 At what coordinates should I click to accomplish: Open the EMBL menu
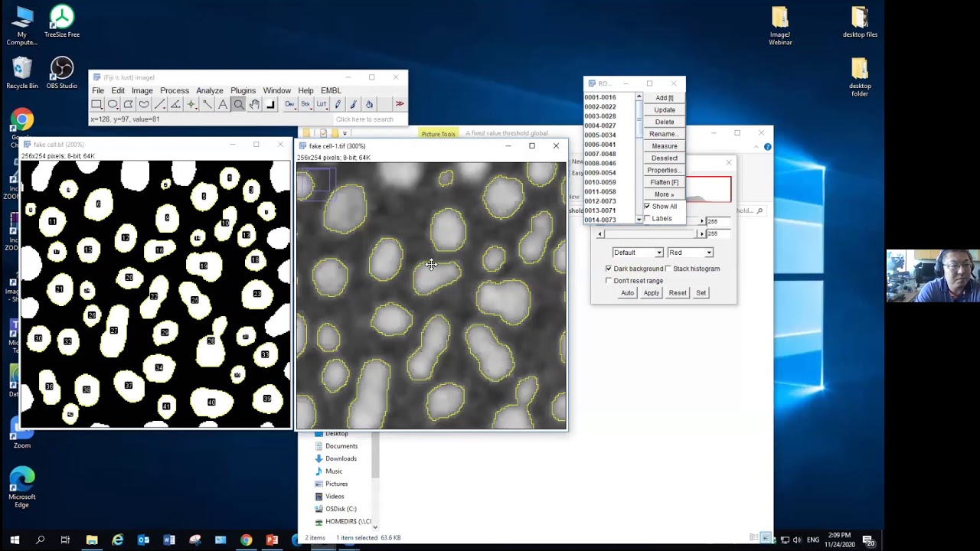pos(331,90)
